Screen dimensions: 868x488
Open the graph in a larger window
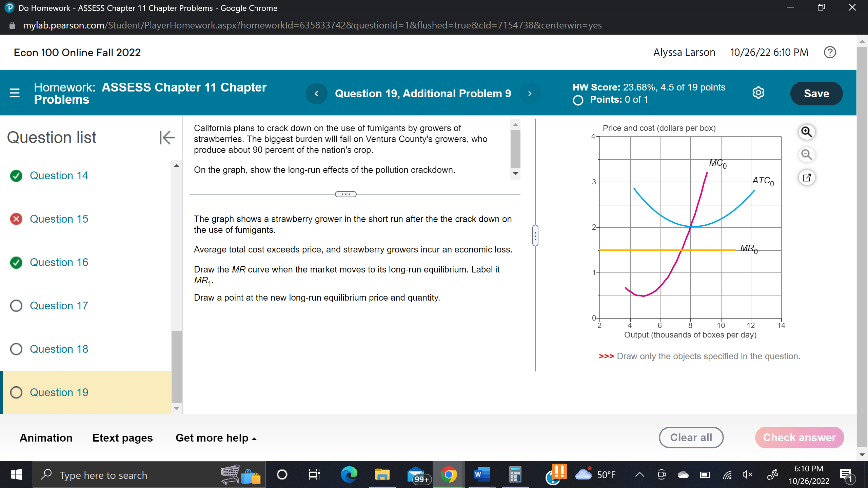tap(807, 178)
